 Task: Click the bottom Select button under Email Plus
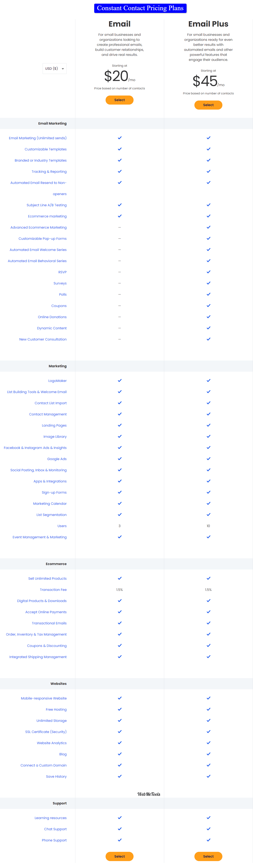pyautogui.click(x=208, y=856)
